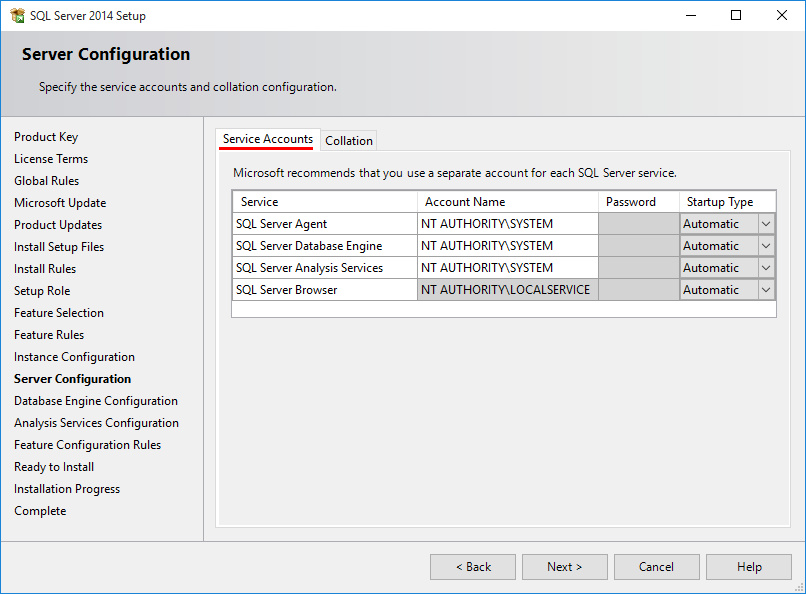Click Product Updates step in sidebar
Image resolution: width=806 pixels, height=594 pixels.
[58, 225]
